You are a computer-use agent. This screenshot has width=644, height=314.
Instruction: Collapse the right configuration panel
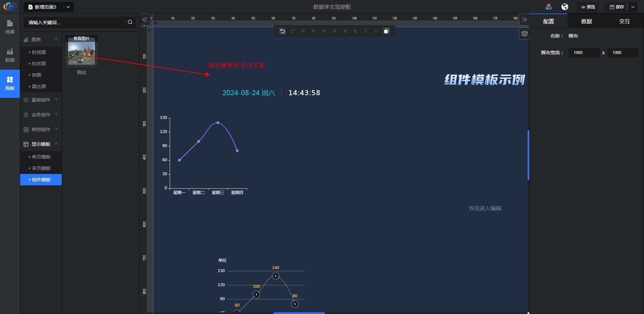525,20
